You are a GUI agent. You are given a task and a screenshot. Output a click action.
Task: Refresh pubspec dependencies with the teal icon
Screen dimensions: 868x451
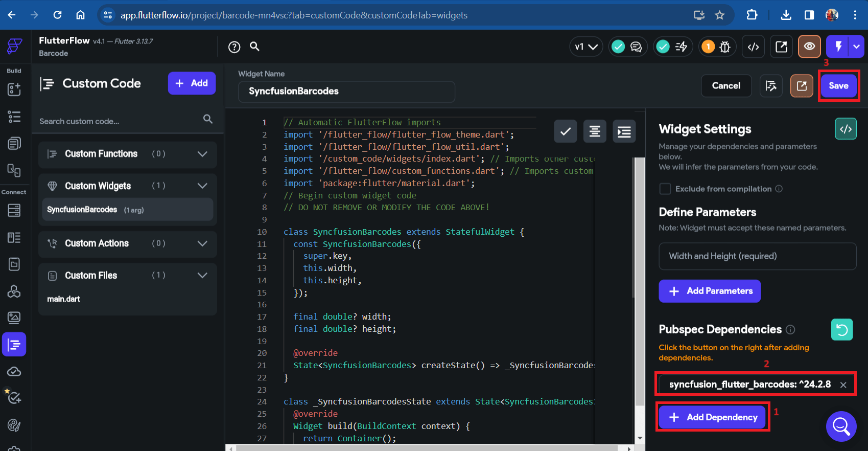pos(842,330)
